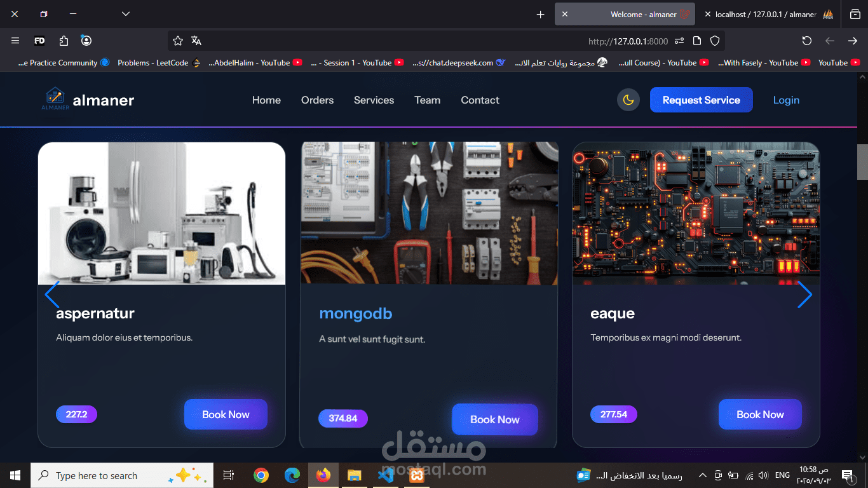The height and width of the screenshot is (488, 868).
Task: Click Book Now on the mongodb card
Action: [x=495, y=419]
